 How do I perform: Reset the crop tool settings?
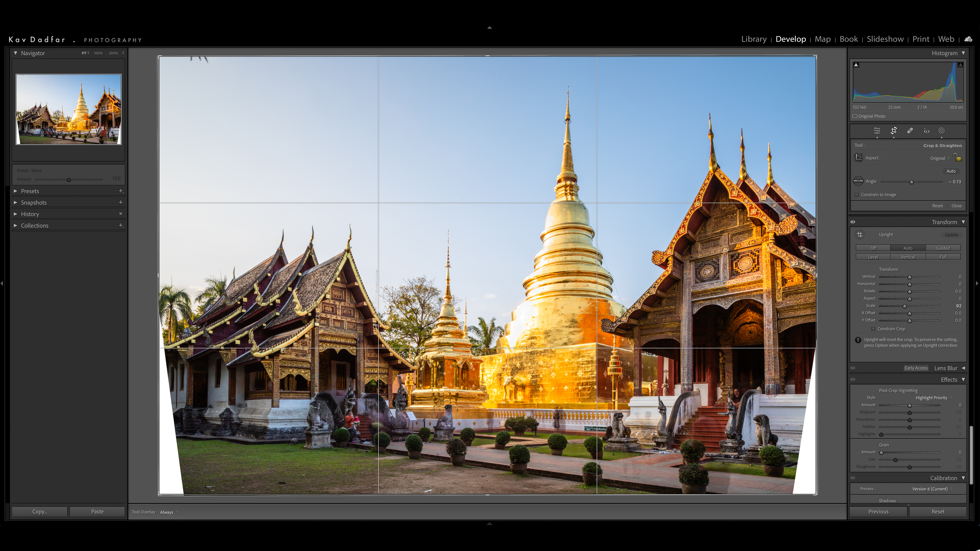(937, 206)
